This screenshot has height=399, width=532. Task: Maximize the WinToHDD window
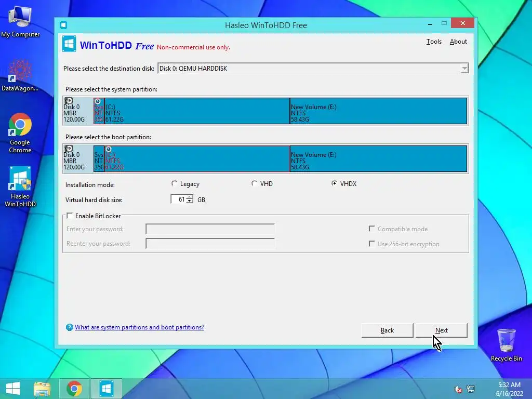(x=444, y=23)
